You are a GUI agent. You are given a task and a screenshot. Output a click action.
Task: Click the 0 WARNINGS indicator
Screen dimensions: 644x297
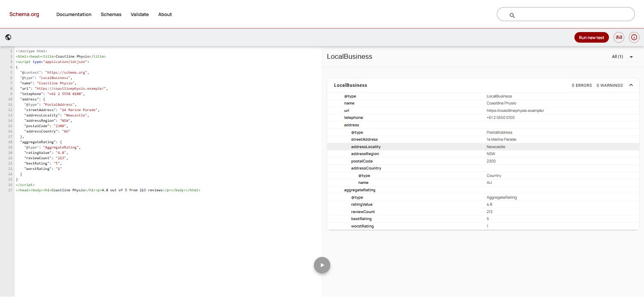pos(609,86)
